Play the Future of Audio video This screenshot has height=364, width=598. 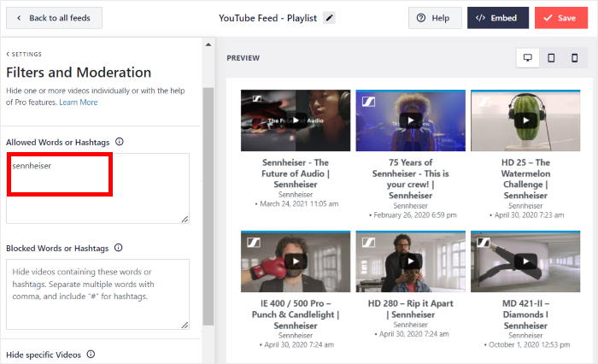(x=296, y=120)
